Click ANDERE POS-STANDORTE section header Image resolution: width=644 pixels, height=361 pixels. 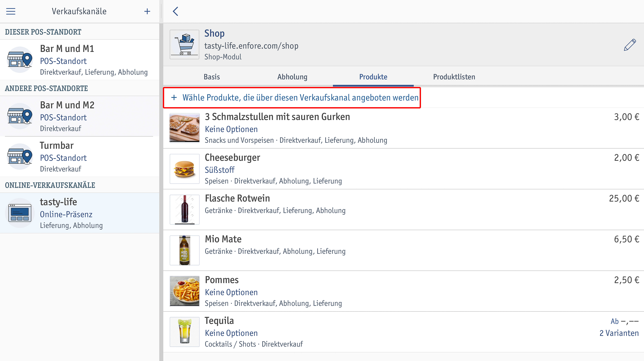point(46,89)
